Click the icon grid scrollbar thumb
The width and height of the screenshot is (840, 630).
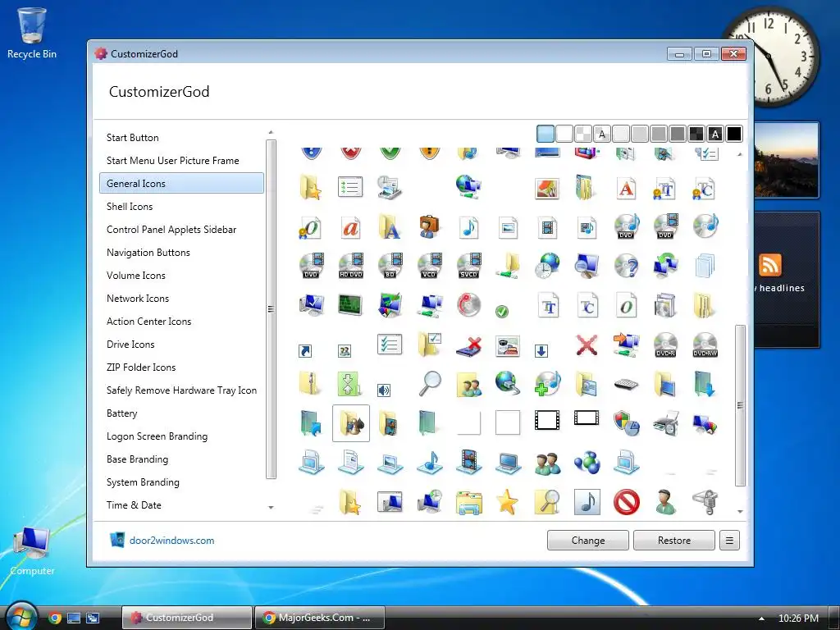pyautogui.click(x=740, y=405)
